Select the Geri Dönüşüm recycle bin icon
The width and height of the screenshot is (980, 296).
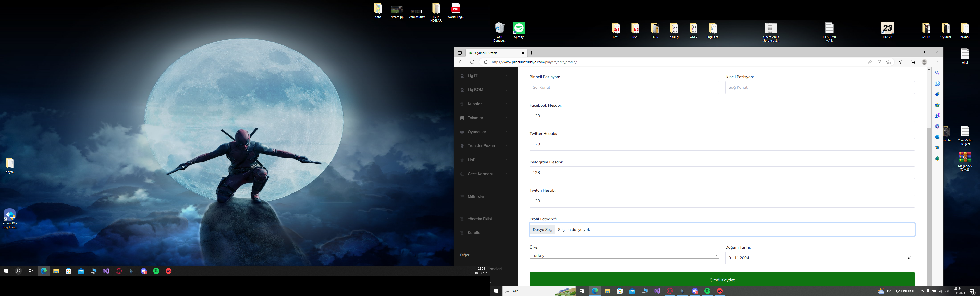tap(499, 32)
